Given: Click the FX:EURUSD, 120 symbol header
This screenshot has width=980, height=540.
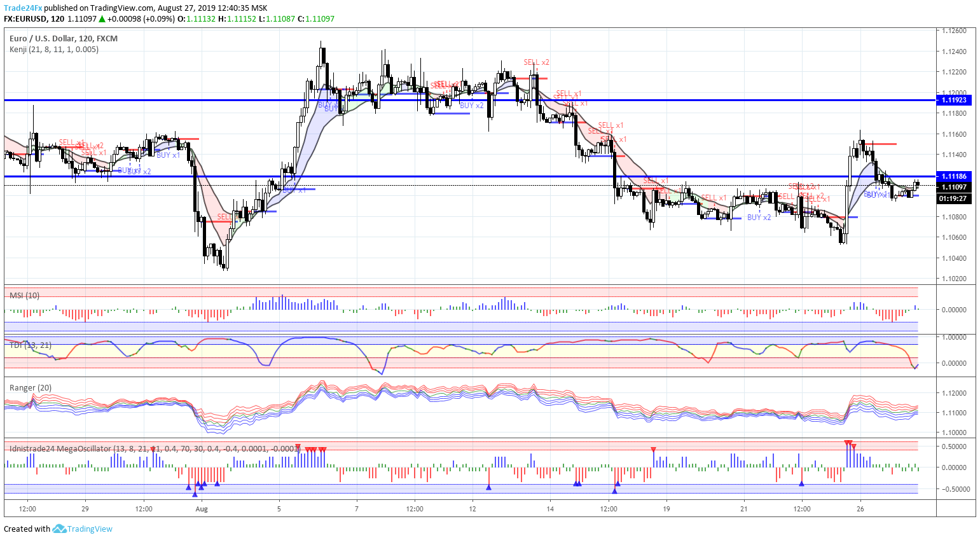Looking at the screenshot, I should coord(34,19).
